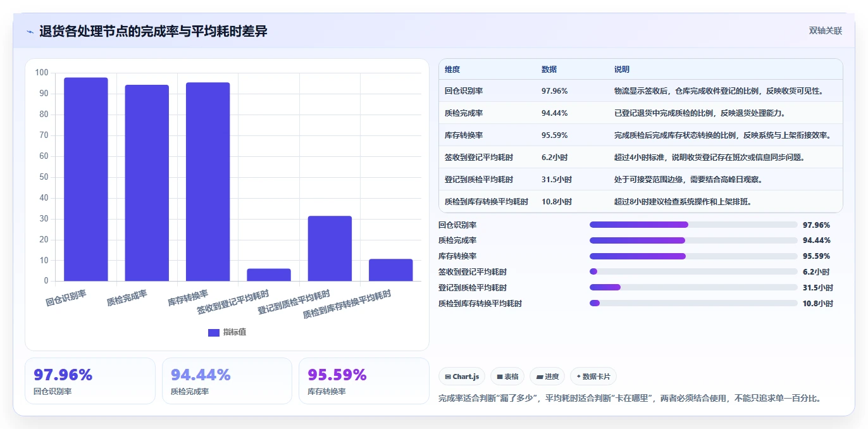
Task: Click the 登记到质检平均耗时 chart bar
Action: coord(330,248)
